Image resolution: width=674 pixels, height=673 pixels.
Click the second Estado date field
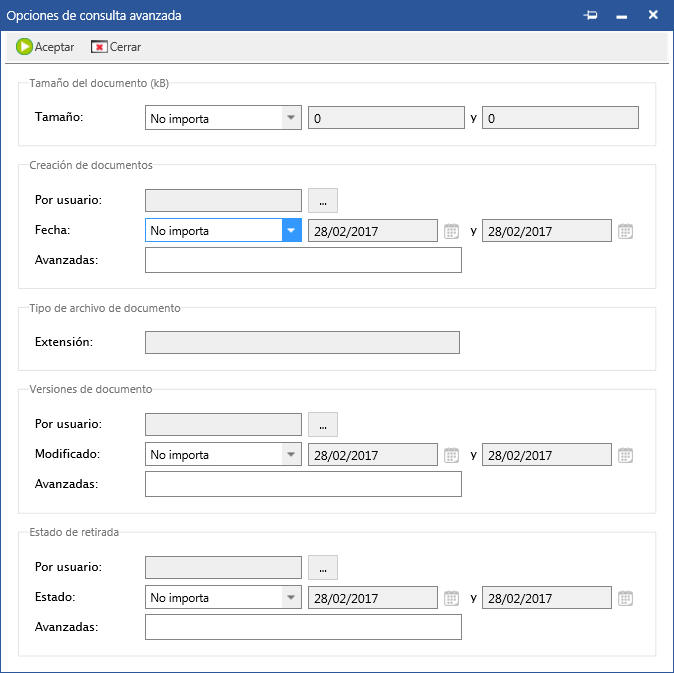click(547, 598)
